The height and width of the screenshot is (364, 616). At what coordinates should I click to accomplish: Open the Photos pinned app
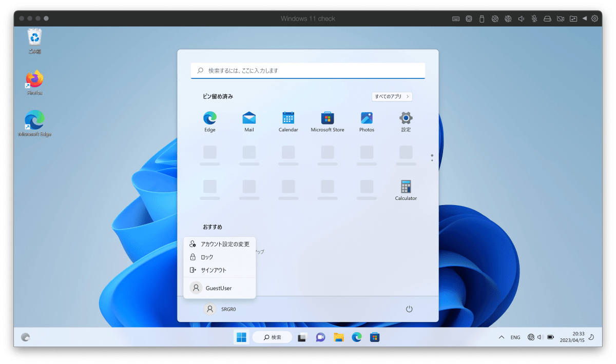pos(367,122)
